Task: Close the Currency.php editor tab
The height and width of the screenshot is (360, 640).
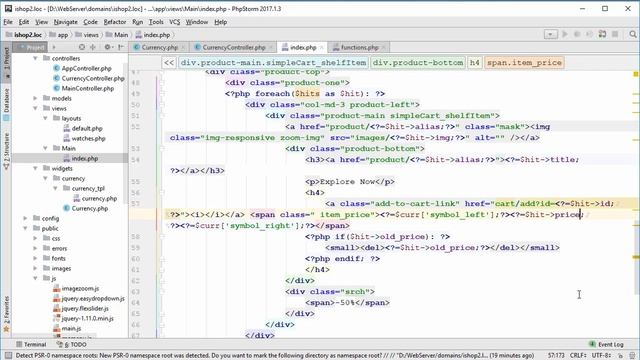Action: pyautogui.click(x=183, y=48)
